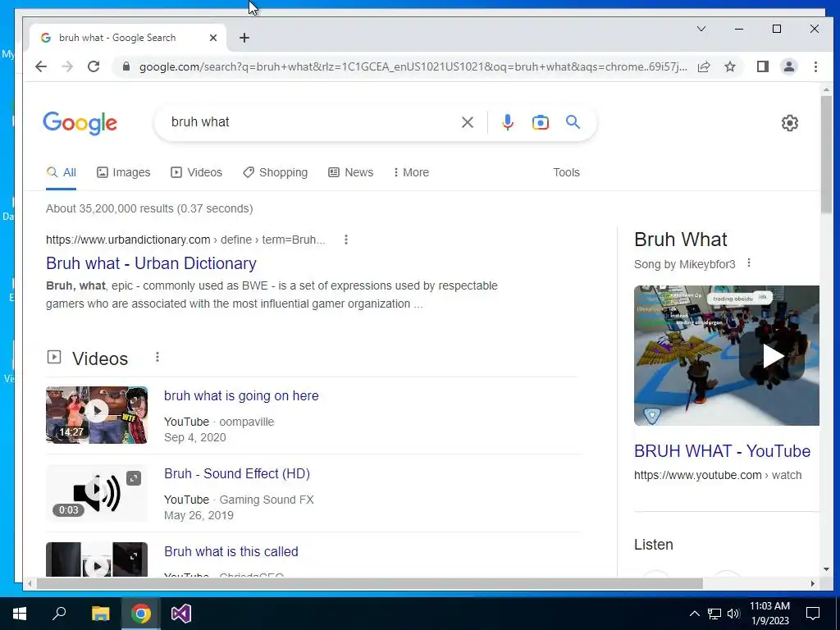840x630 pixels.
Task: Open Google quick settings gear
Action: point(790,123)
